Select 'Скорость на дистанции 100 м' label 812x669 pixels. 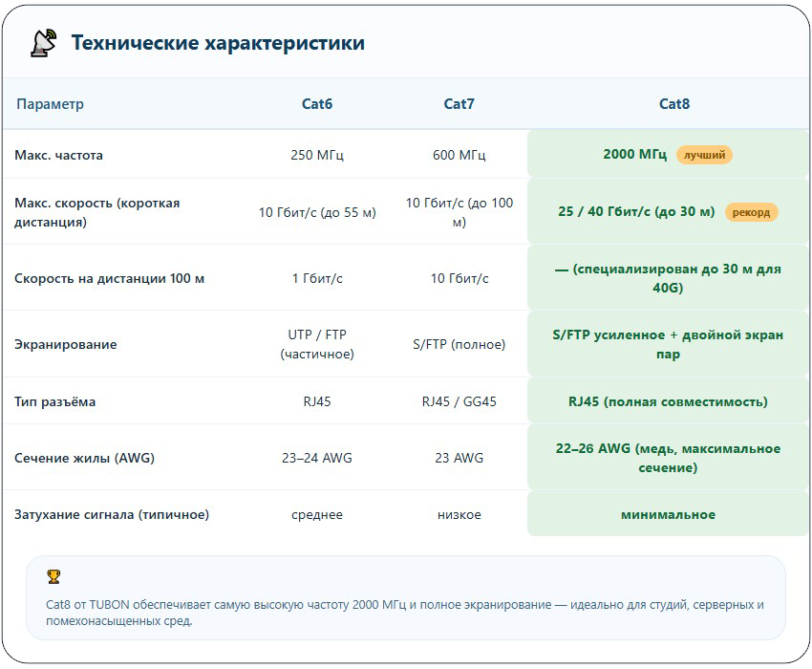point(109,278)
